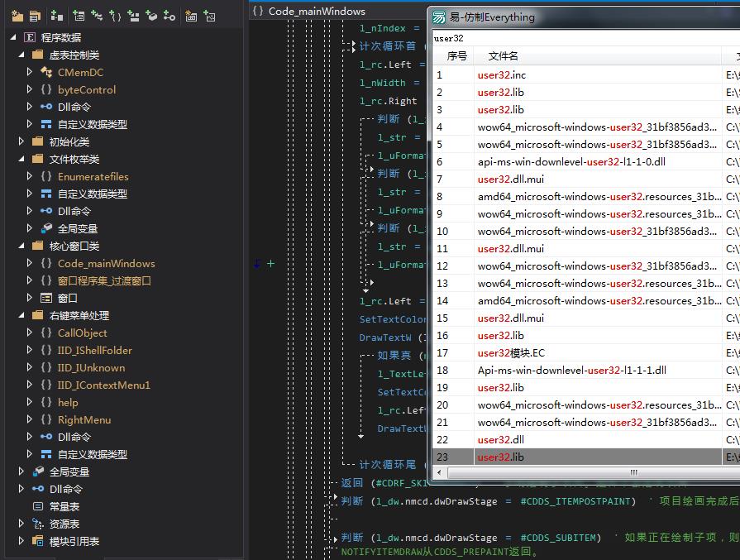The image size is (740, 560).
Task: Collapse the 右键菜单处理 folder
Action: 21,315
